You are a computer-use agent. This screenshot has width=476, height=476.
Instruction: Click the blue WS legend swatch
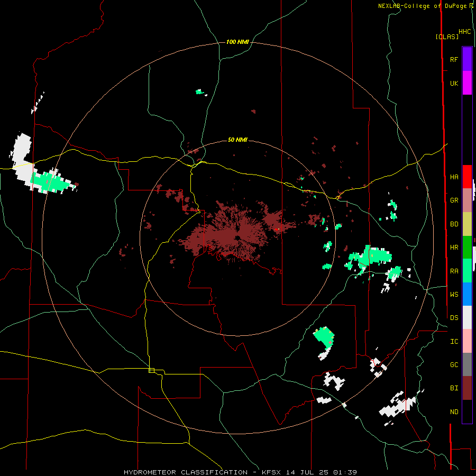tap(467, 294)
